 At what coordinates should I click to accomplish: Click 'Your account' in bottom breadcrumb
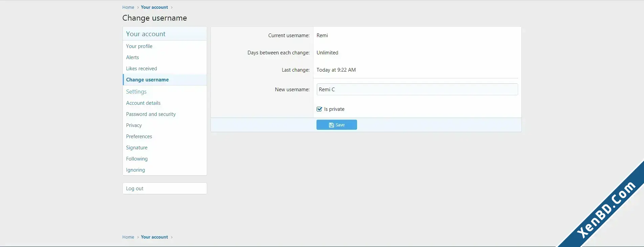[154, 237]
